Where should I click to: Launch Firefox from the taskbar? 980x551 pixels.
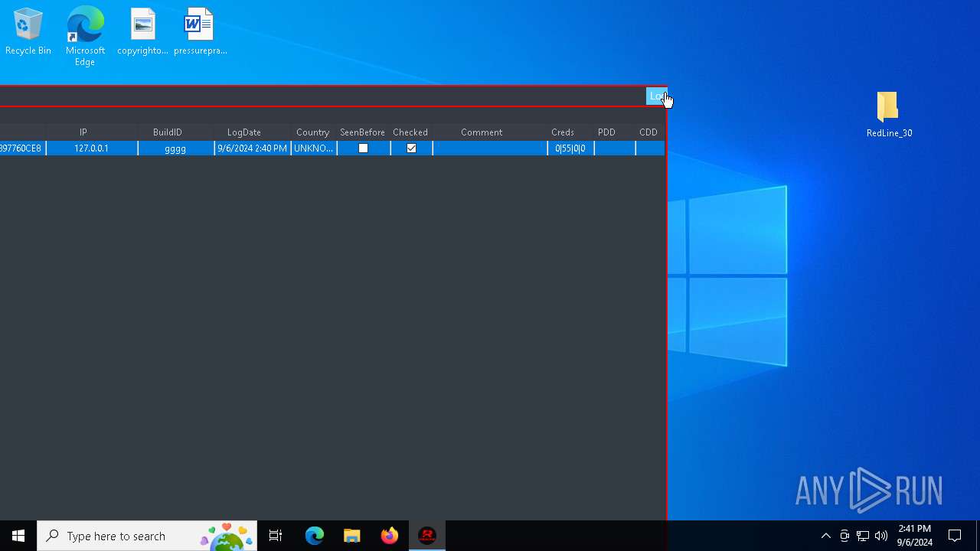coord(390,536)
